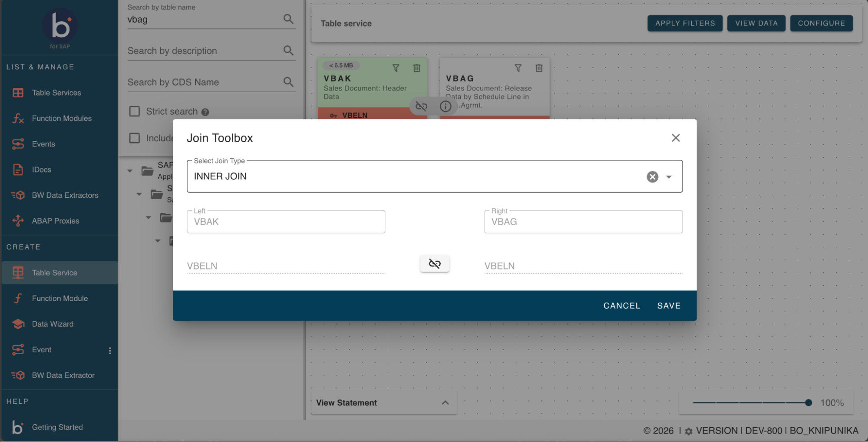Click the unlink icon between the VBELN fields
868x442 pixels.
[x=435, y=263]
